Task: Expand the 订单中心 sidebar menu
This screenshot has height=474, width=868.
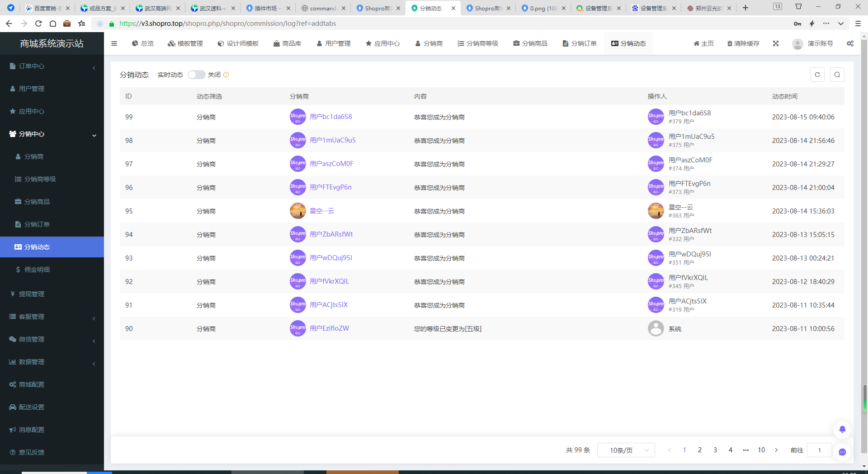Action: [52, 66]
